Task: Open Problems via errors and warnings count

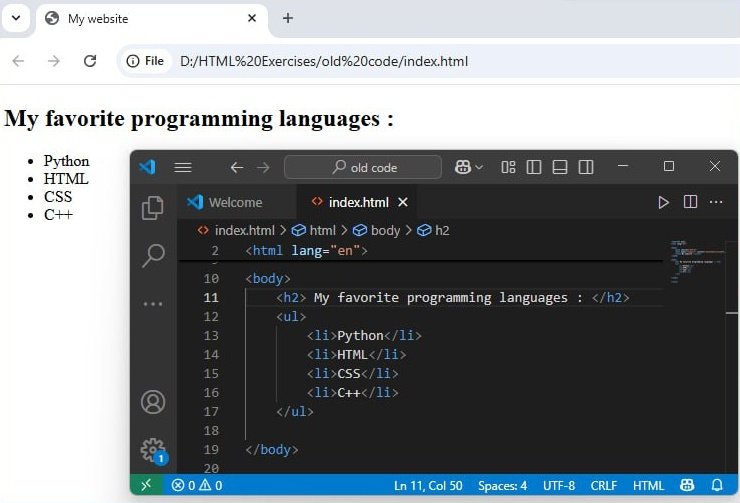Action: (197, 485)
